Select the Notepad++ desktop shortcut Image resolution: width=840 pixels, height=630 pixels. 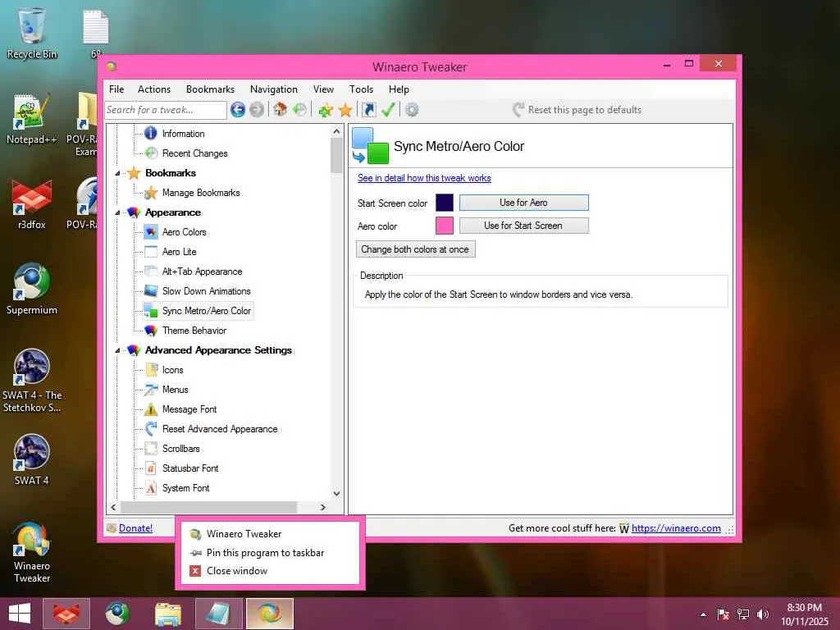pos(32,120)
